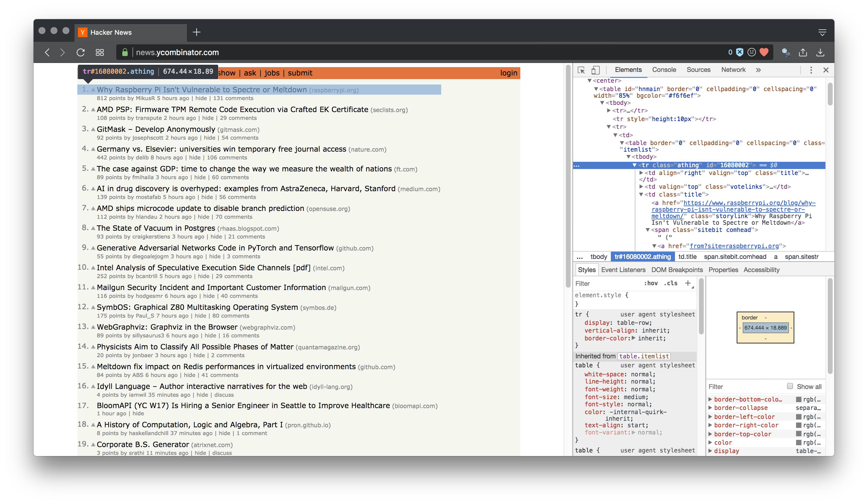
Task: Reload the page with the refresh icon
Action: 81,52
